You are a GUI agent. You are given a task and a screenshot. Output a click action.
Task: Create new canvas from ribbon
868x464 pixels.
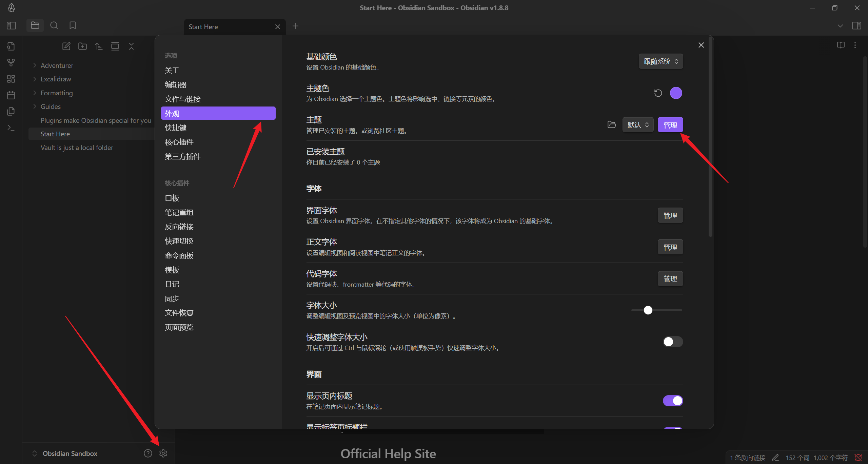[11, 79]
